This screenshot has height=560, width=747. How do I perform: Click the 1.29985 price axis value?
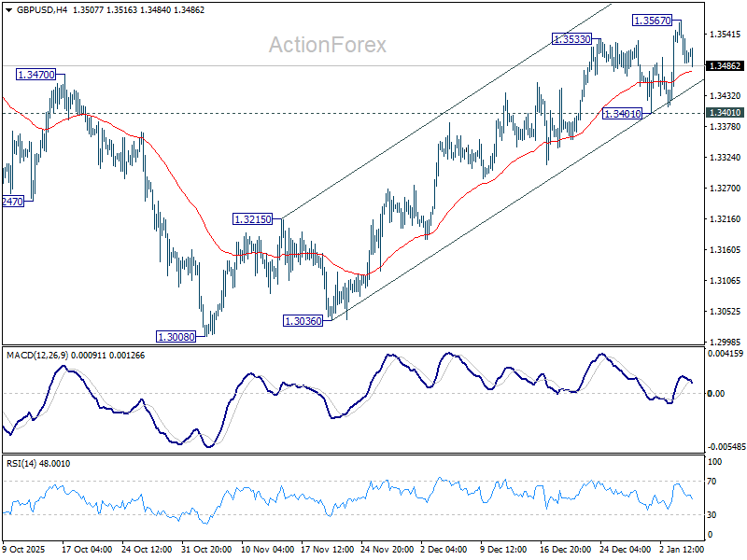tap(726, 342)
